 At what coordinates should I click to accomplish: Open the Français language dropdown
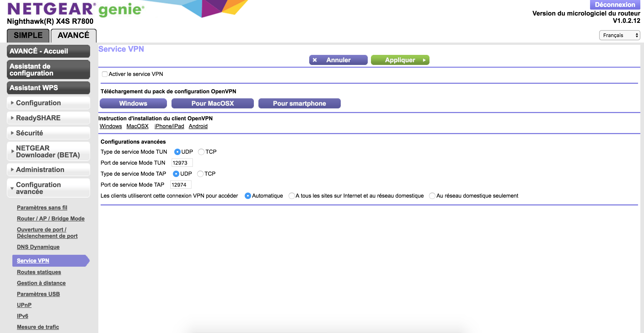click(x=619, y=35)
